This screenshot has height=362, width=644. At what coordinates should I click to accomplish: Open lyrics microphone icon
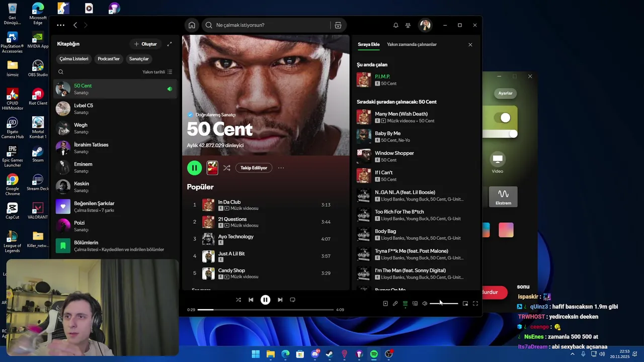(395, 304)
